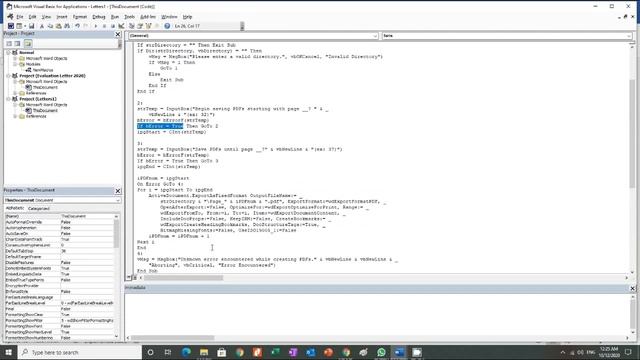Click the taskbar search box
Viewport: 640px width, 360px height.
coord(80,352)
